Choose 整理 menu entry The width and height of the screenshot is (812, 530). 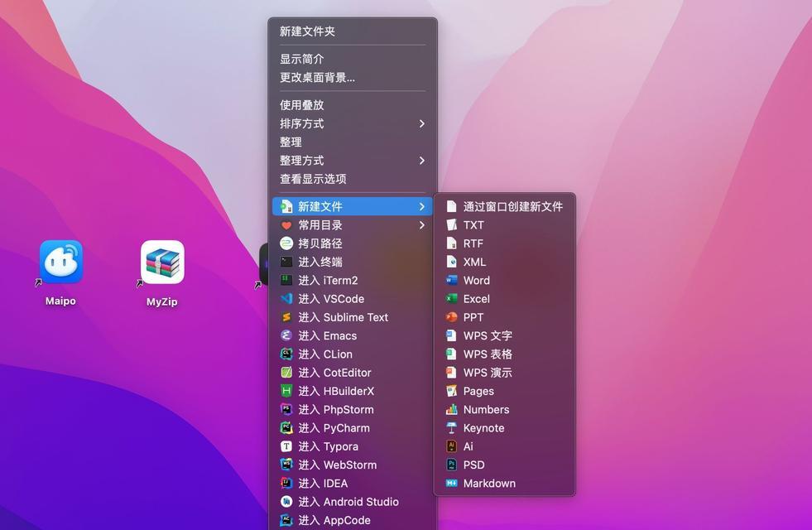click(x=353, y=142)
